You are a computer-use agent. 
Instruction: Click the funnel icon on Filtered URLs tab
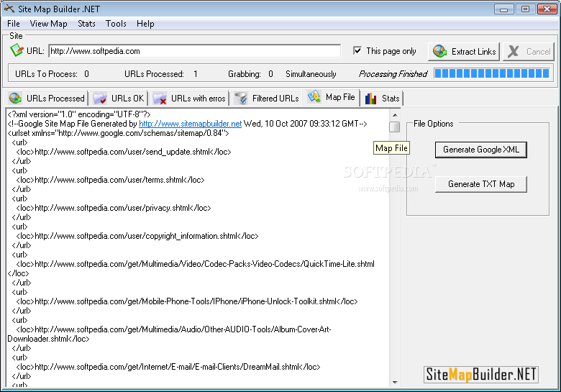pos(241,99)
